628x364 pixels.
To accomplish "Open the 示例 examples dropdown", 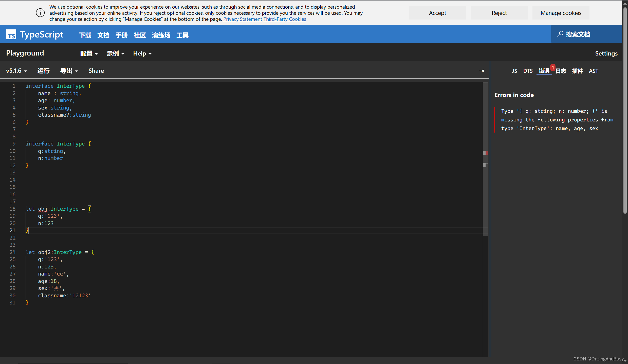I will click(x=115, y=53).
